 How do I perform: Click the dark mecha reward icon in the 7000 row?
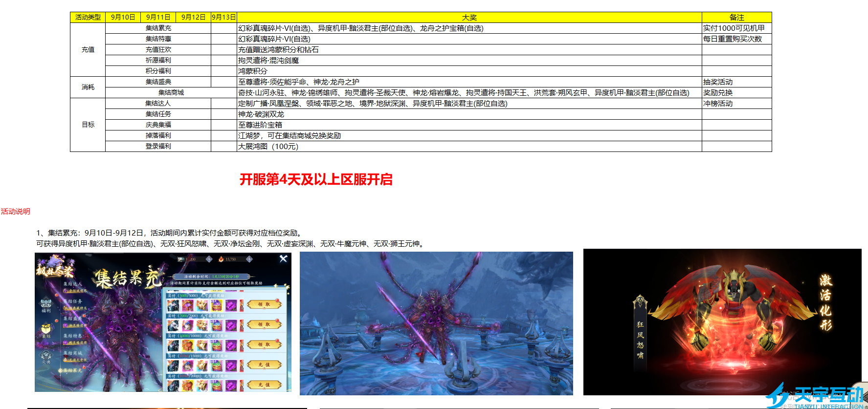(173, 325)
